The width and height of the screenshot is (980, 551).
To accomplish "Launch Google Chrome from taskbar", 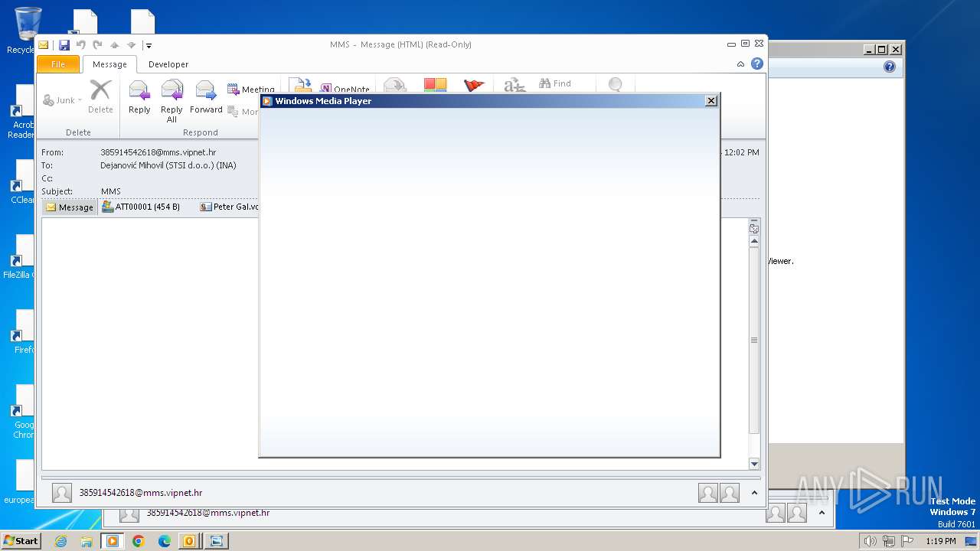I will click(x=139, y=541).
